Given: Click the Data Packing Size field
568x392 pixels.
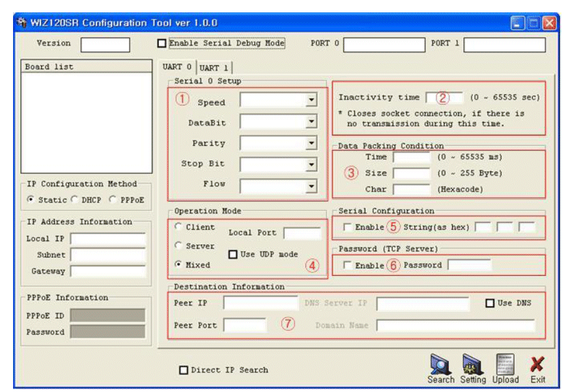Looking at the screenshot, I should point(412,173).
